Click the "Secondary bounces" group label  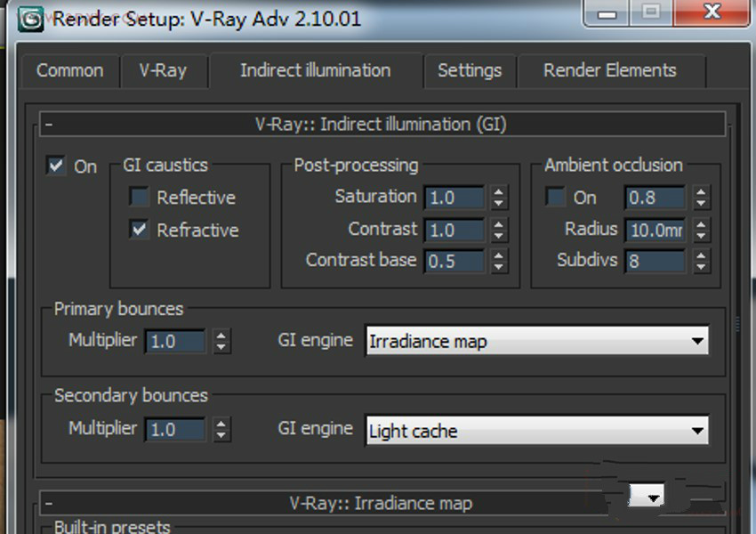coord(131,395)
